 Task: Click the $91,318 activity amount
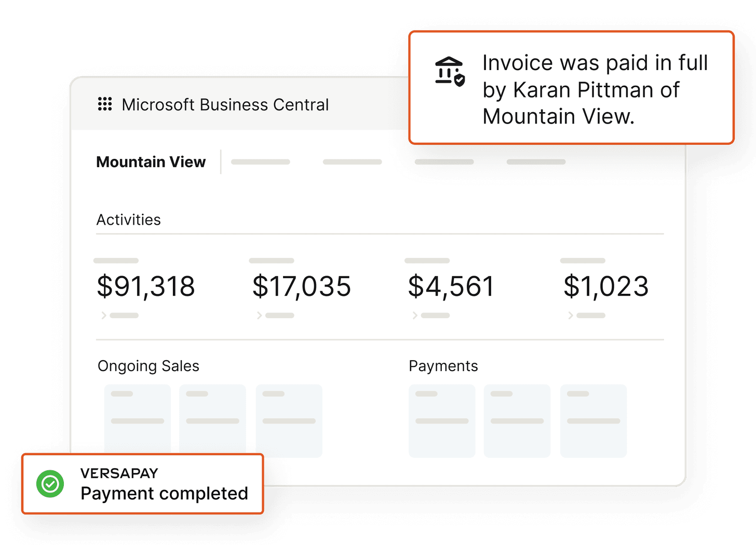pos(146,287)
